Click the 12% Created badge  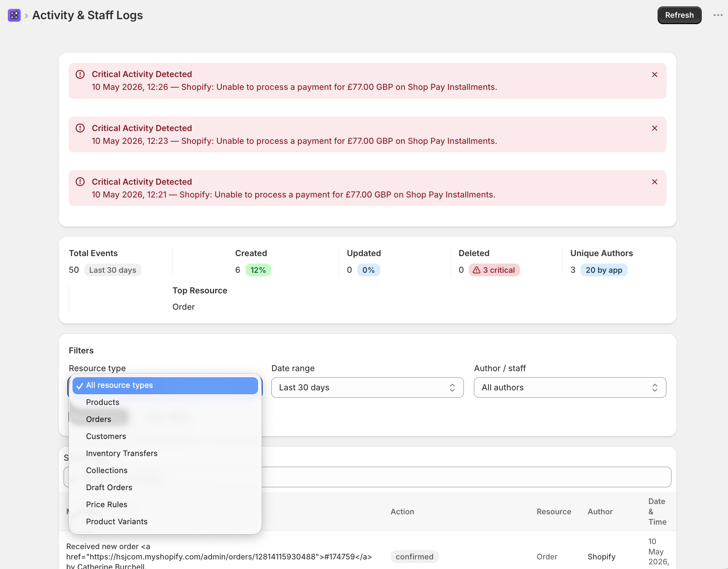258,270
